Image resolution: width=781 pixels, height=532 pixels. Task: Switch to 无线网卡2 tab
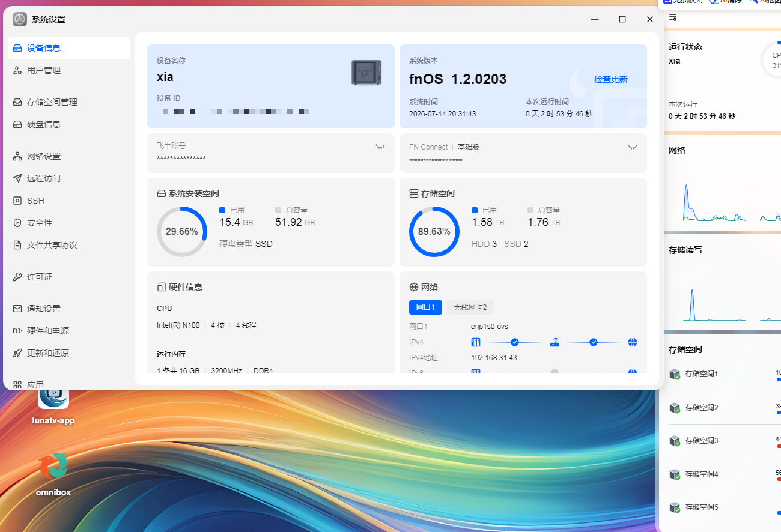point(470,307)
